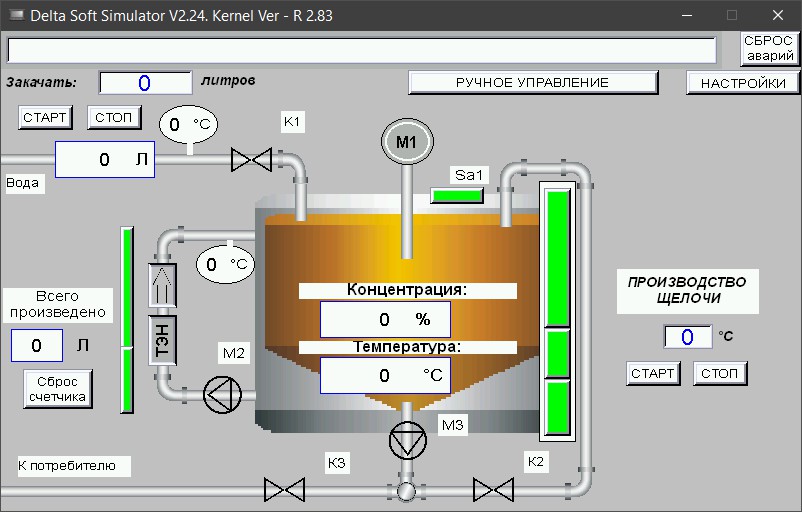Screen dimensions: 802x512
Task: Click Сброс счетчика button
Action: pyautogui.click(x=57, y=389)
